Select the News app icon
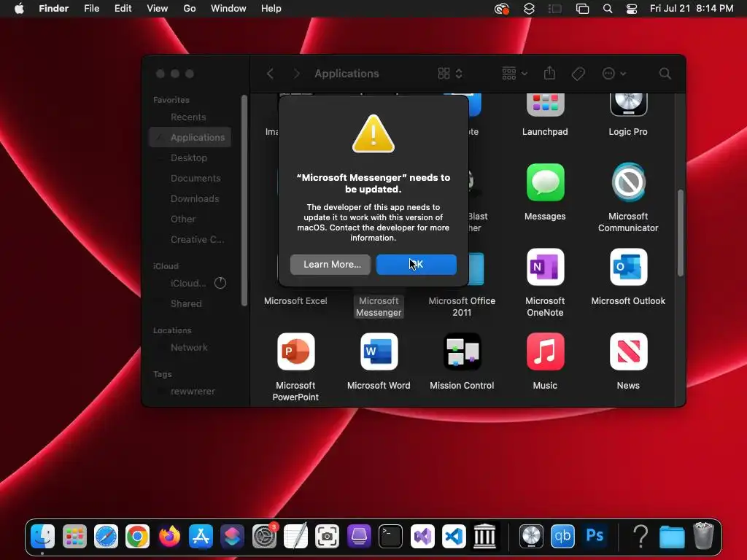The image size is (747, 560). click(628, 351)
